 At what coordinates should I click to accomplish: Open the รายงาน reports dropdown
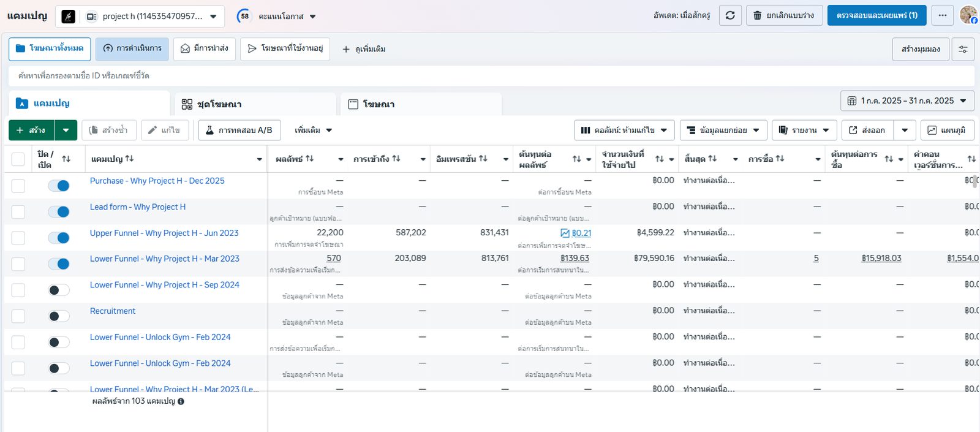(x=804, y=131)
